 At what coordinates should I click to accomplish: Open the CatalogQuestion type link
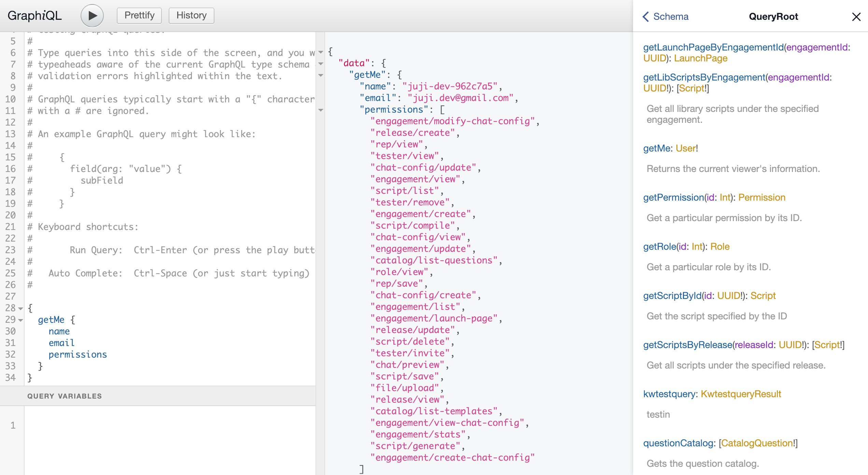[757, 443]
